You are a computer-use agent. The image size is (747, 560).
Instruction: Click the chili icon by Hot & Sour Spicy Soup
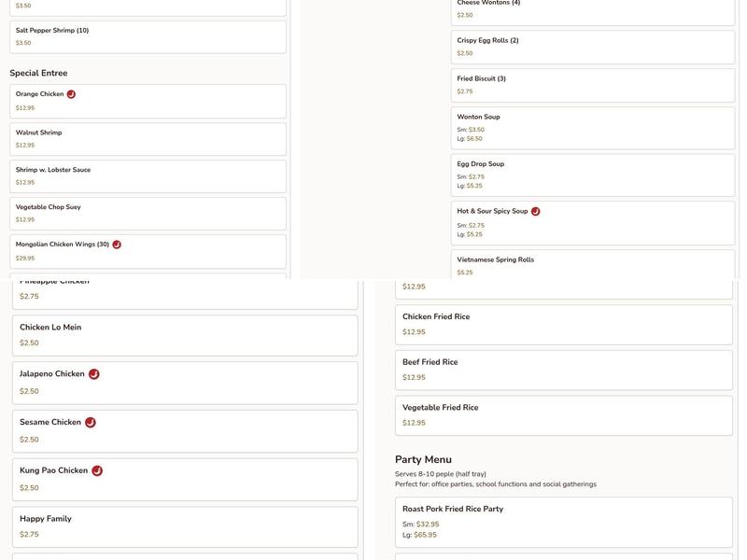535,212
